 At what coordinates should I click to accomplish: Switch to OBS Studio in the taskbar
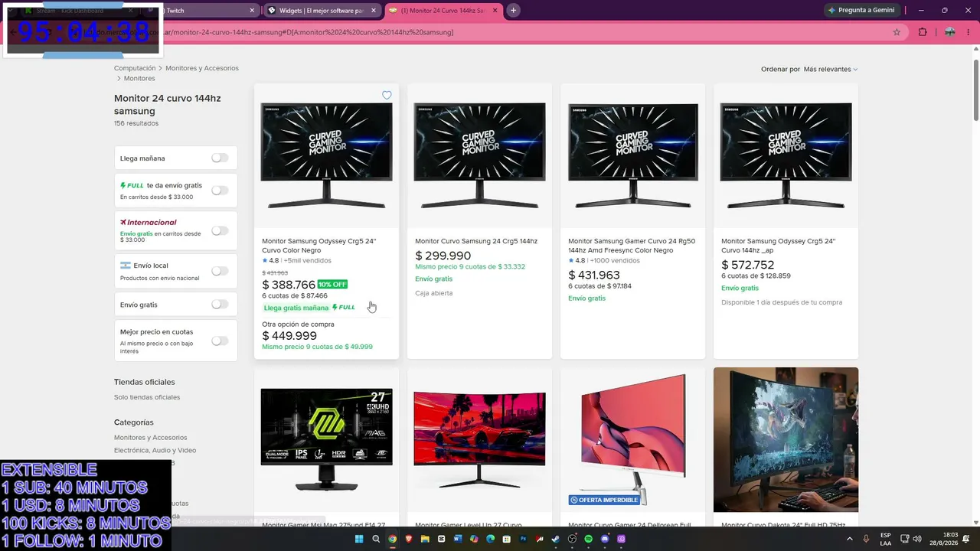(x=572, y=539)
